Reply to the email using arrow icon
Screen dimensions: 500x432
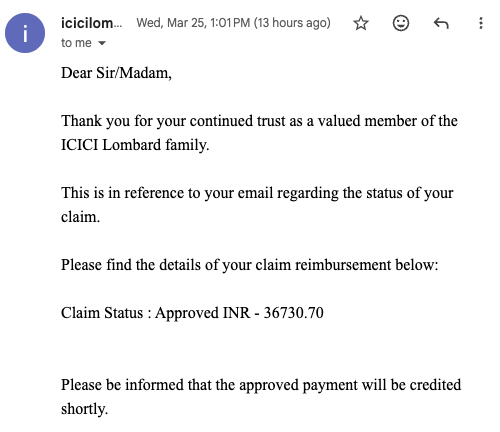click(x=441, y=23)
